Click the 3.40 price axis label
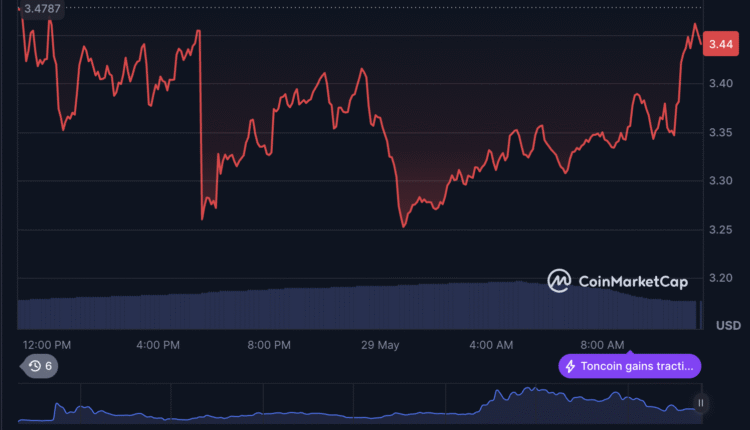Screen dimensions: 750x430 tap(722, 84)
